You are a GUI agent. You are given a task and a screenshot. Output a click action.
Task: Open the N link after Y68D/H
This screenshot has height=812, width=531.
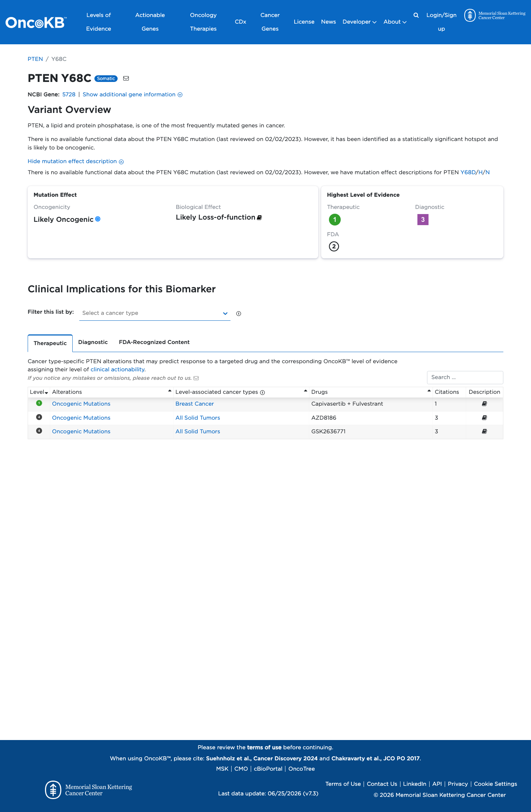(x=487, y=172)
